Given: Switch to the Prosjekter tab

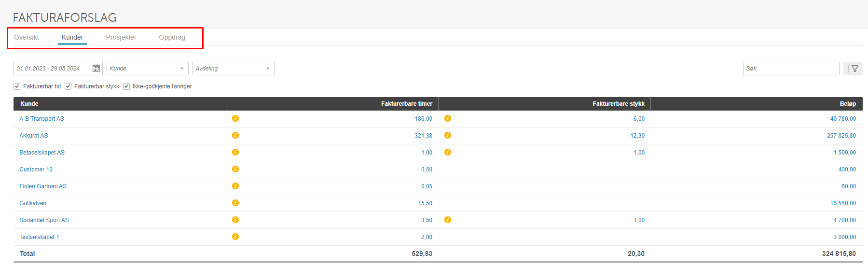Looking at the screenshot, I should pos(121,37).
